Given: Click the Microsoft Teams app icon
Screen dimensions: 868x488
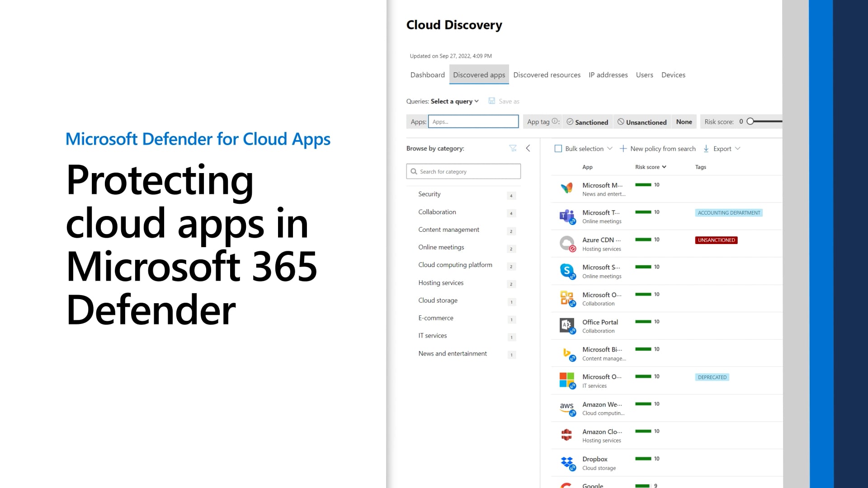Looking at the screenshot, I should pos(566,216).
